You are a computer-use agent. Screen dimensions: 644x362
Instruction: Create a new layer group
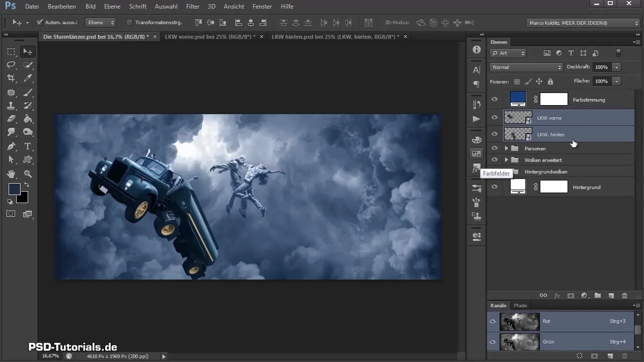[598, 296]
